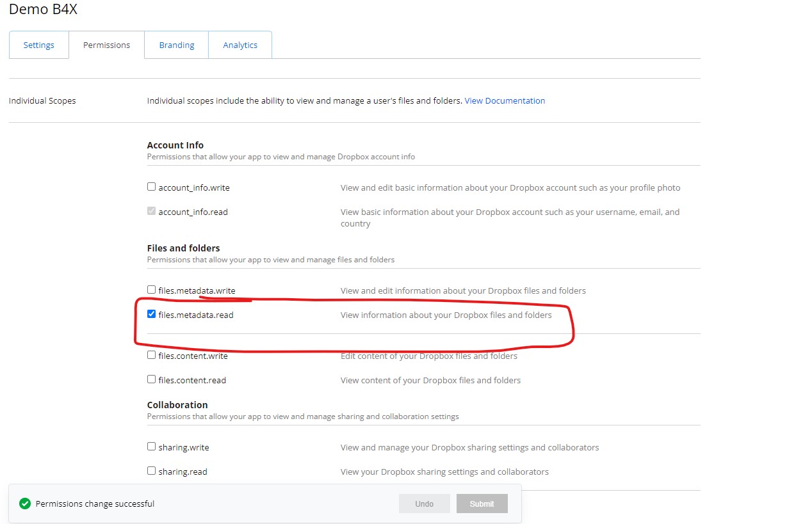Click the Submit button
Viewport: 812px width, 524px height.
[482, 504]
